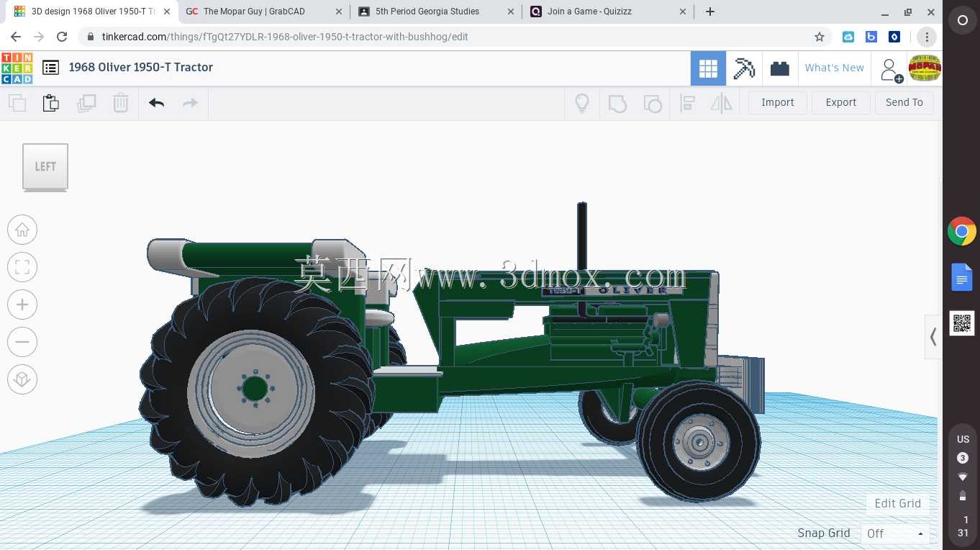Open the QR code app on shelf
The height and width of the screenshot is (550, 980).
point(962,323)
